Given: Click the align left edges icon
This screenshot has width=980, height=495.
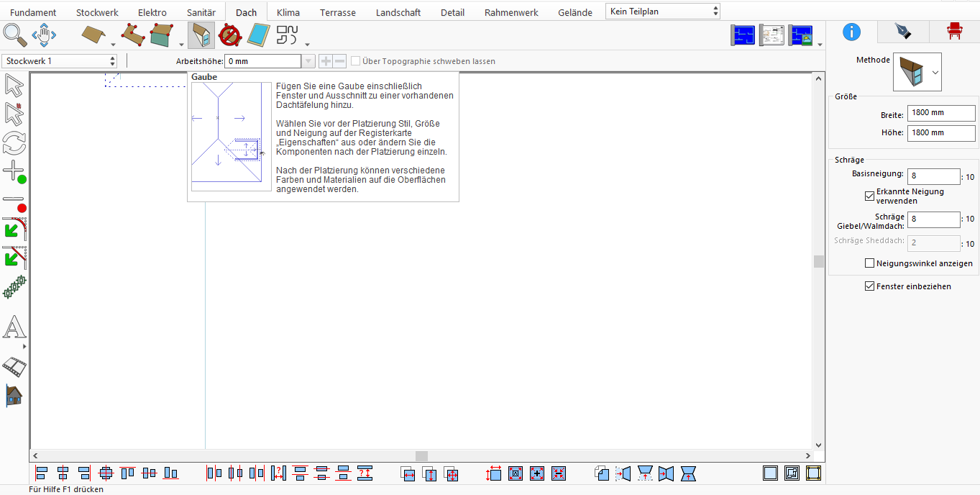Looking at the screenshot, I should point(42,473).
